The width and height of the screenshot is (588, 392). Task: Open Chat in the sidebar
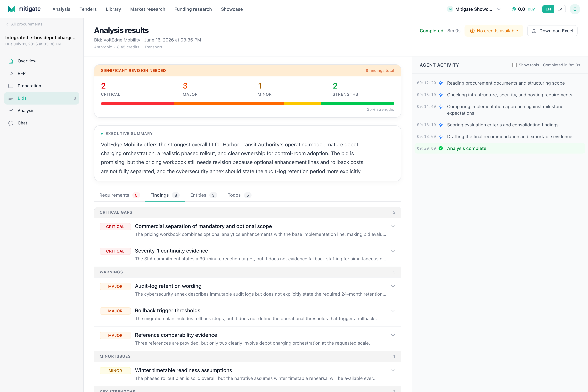[41, 123]
